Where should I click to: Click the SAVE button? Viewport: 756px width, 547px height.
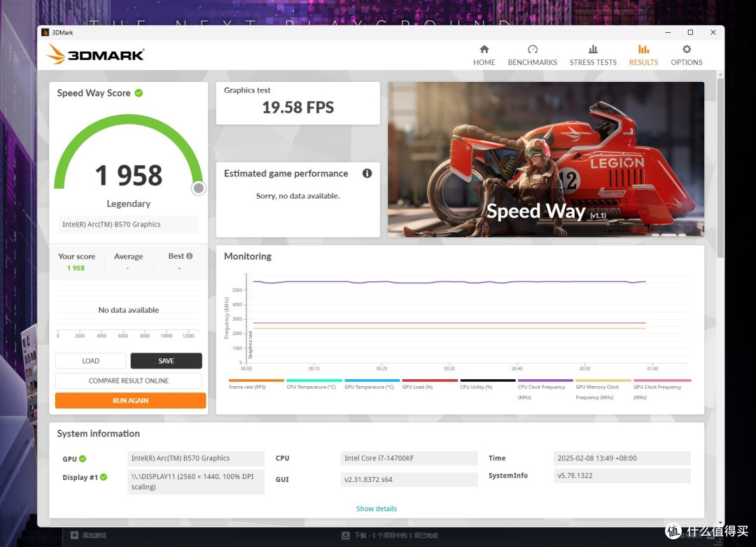(x=167, y=361)
